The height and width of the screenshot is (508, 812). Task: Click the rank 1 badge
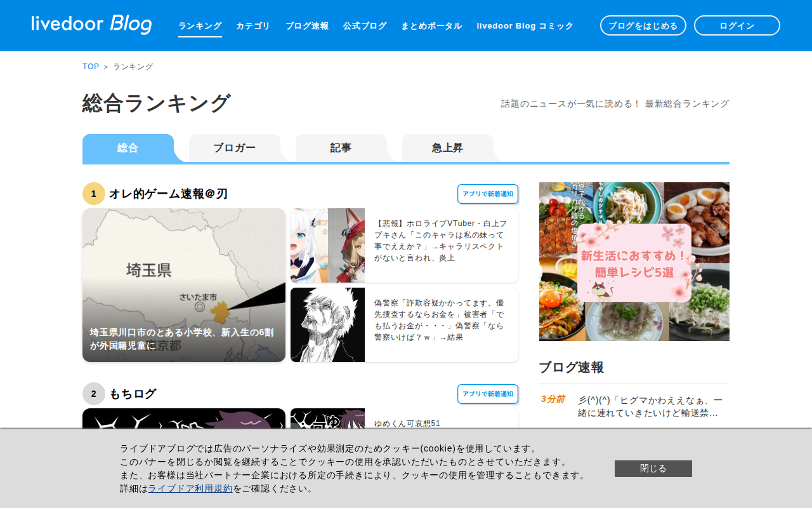pos(94,194)
